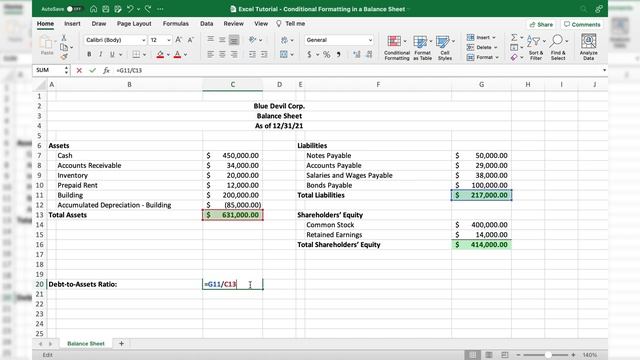
Task: Click the Decrease Indent icon
Action: point(253,54)
